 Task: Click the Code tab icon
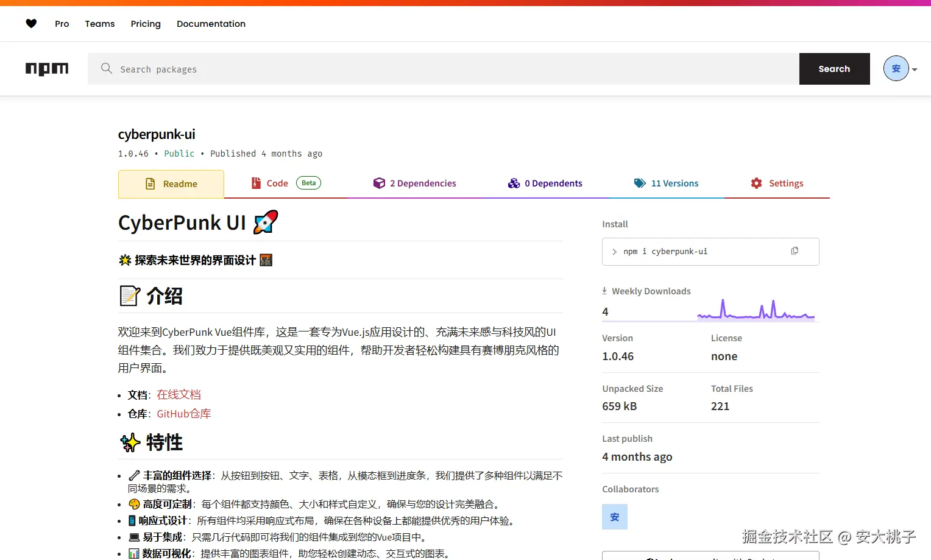tap(256, 183)
